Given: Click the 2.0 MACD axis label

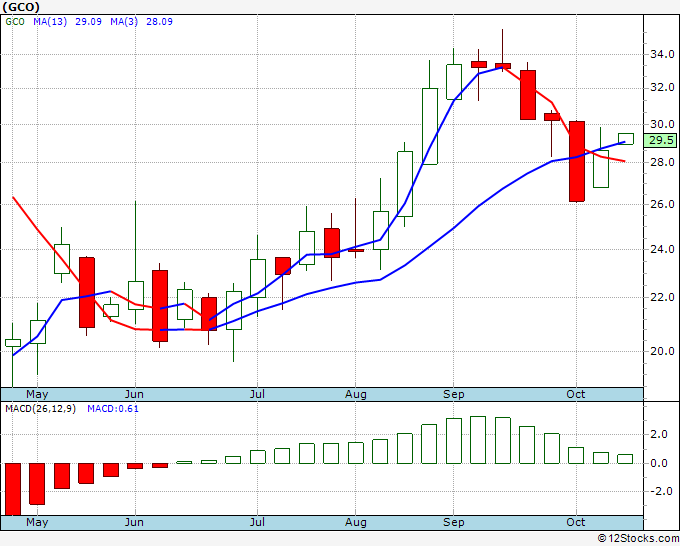Looking at the screenshot, I should (659, 435).
